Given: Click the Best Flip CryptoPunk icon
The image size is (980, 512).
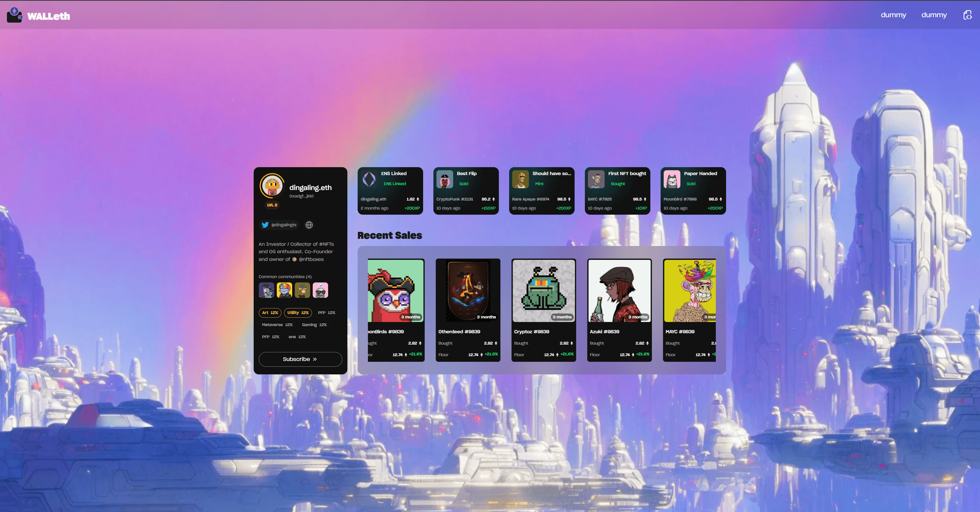Looking at the screenshot, I should [444, 179].
